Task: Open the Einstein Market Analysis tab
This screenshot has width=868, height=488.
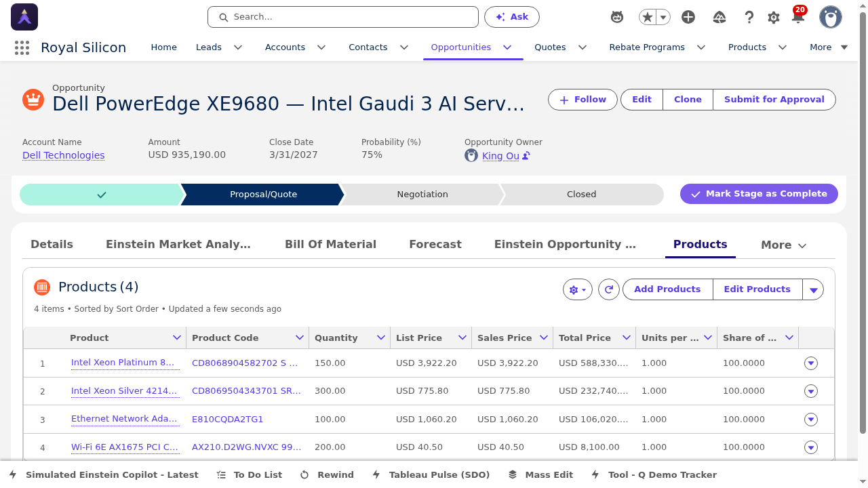Action: pos(178,245)
